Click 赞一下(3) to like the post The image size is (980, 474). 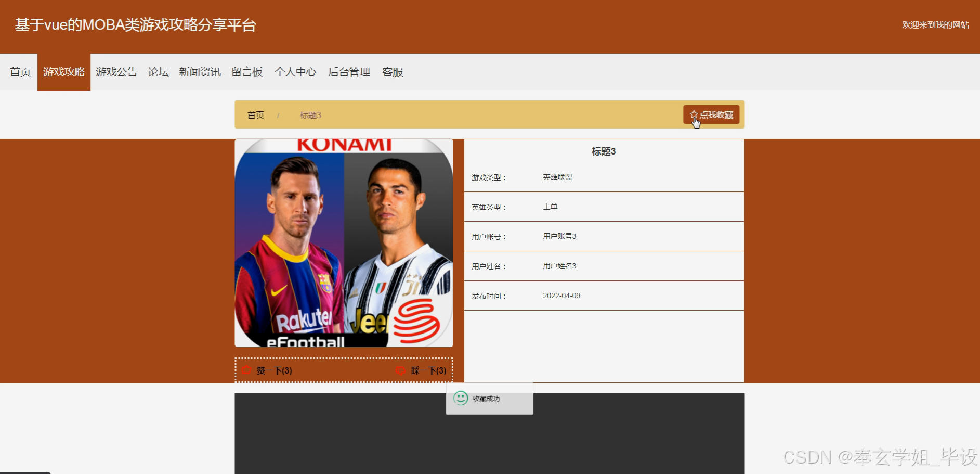pos(272,370)
